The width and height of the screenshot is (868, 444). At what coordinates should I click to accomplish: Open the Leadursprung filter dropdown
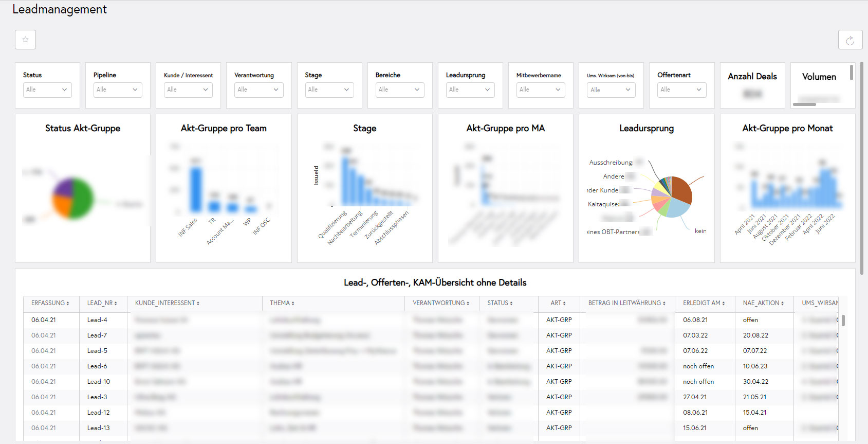pos(470,90)
